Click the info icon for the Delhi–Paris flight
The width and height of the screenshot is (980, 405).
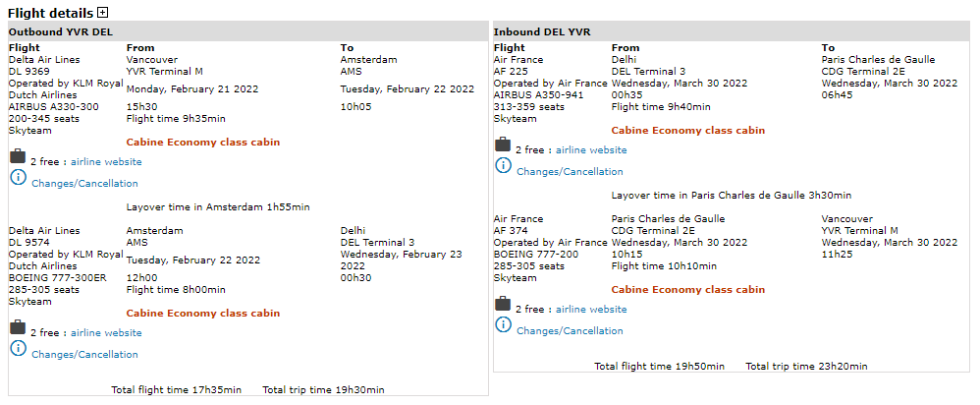(x=503, y=166)
